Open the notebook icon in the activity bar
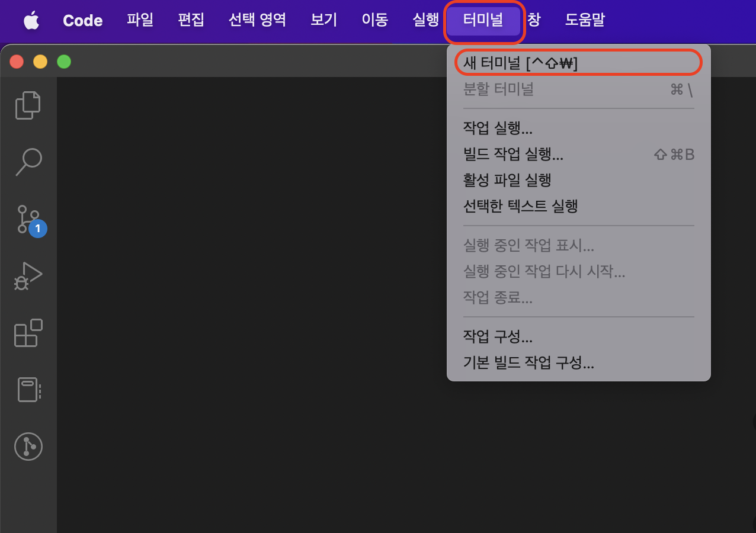This screenshot has width=756, height=533. 28,390
